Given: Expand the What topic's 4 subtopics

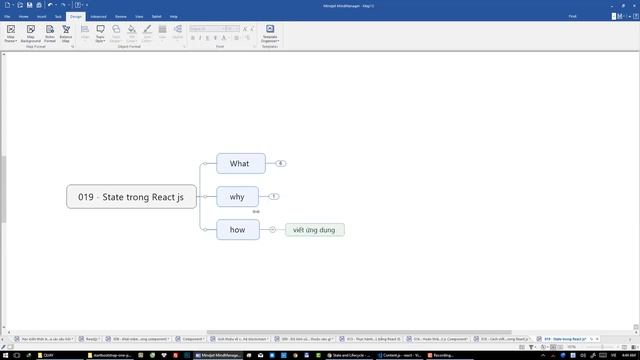Looking at the screenshot, I should point(280,163).
